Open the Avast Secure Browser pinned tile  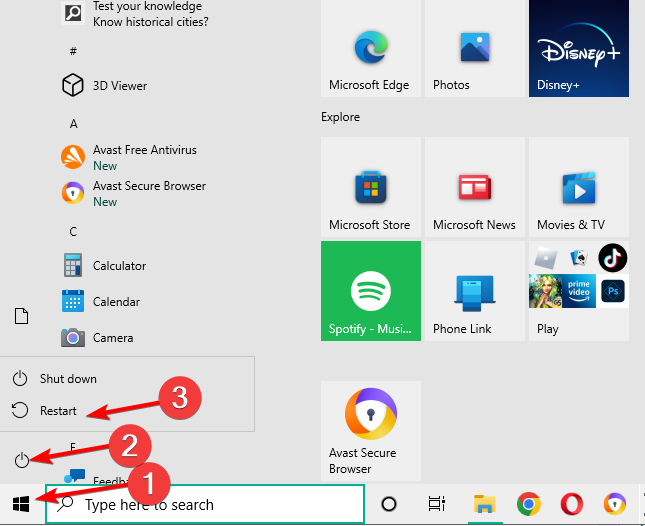click(x=371, y=431)
